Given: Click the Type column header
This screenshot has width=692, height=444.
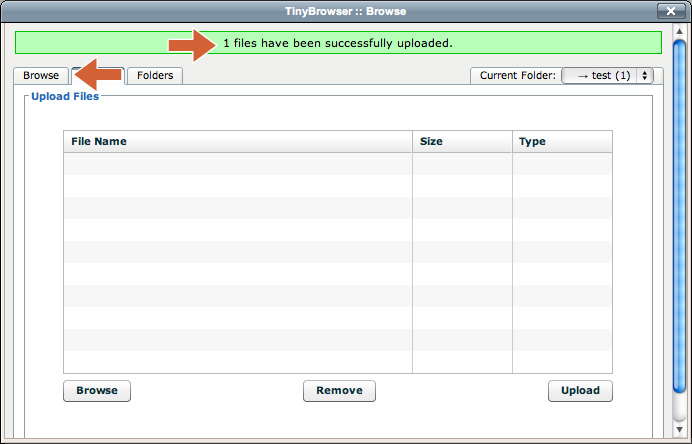Looking at the screenshot, I should 562,142.
